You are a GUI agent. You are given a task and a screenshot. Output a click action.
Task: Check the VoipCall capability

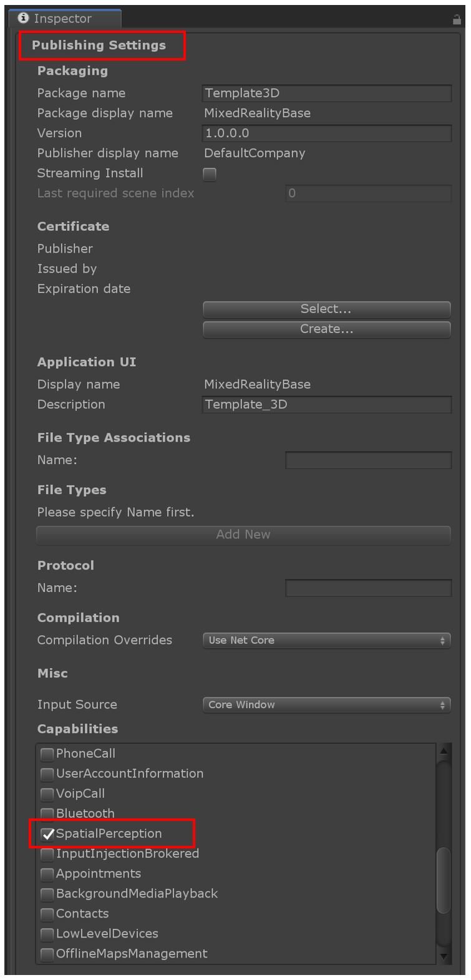[x=47, y=794]
